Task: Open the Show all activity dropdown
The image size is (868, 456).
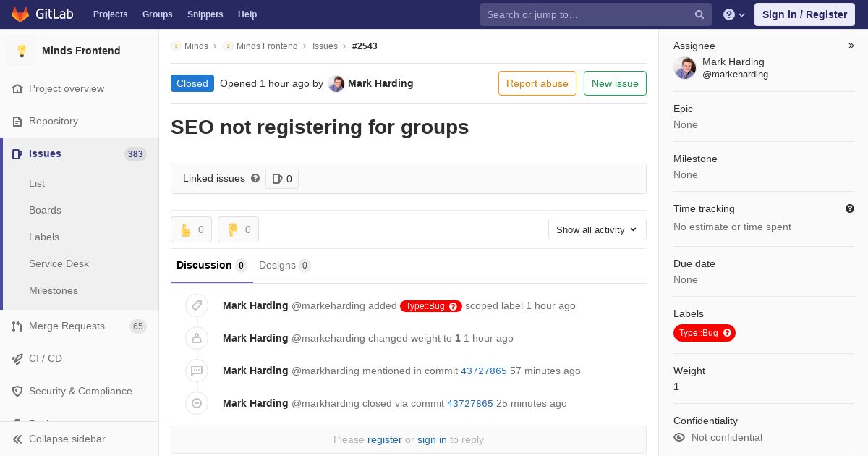Action: [597, 229]
